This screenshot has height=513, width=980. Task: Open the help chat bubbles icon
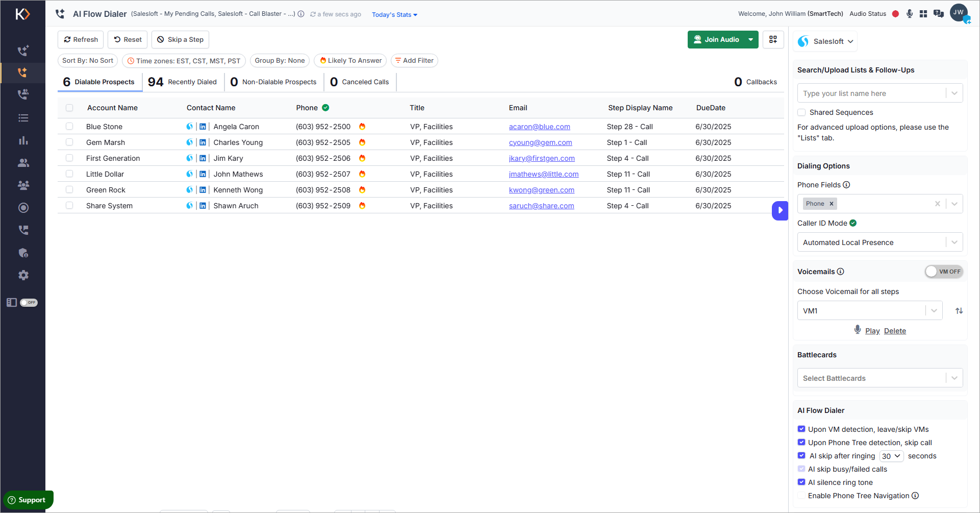(938, 14)
